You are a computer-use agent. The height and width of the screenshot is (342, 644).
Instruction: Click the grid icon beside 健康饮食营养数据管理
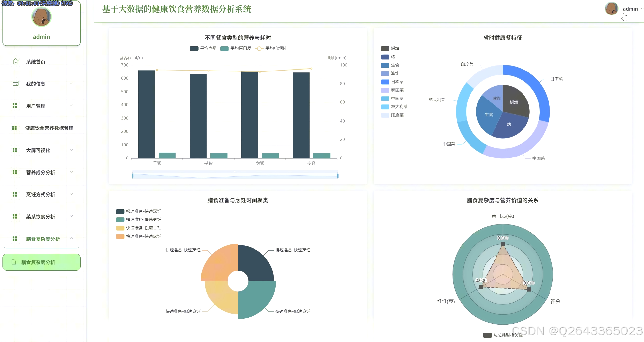(x=14, y=128)
